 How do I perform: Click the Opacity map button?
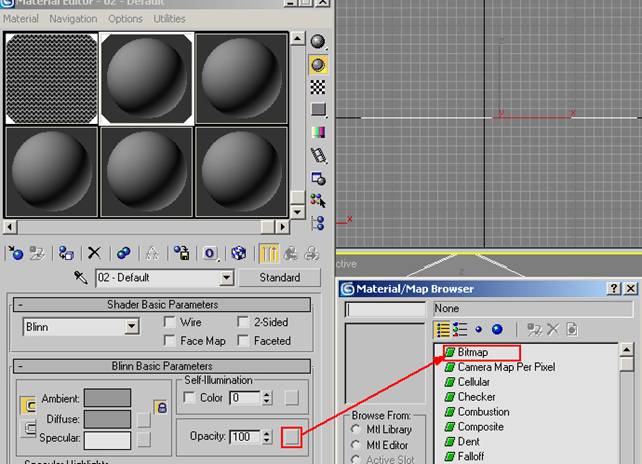click(x=290, y=436)
